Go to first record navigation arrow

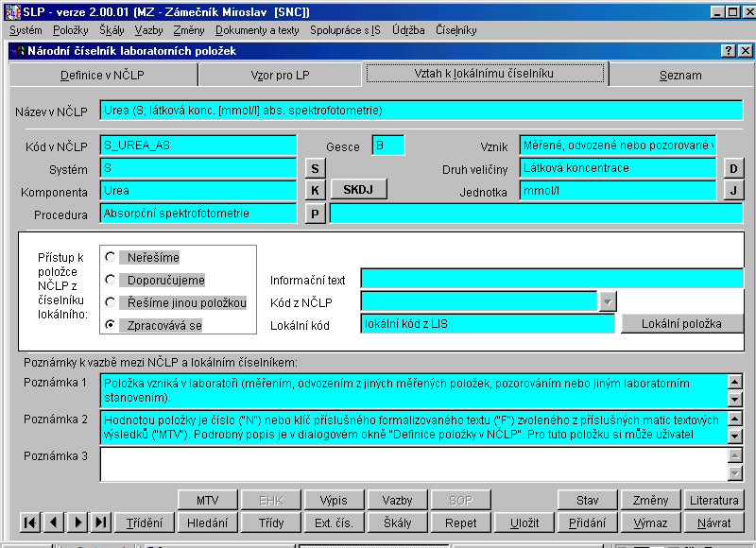coord(31,522)
